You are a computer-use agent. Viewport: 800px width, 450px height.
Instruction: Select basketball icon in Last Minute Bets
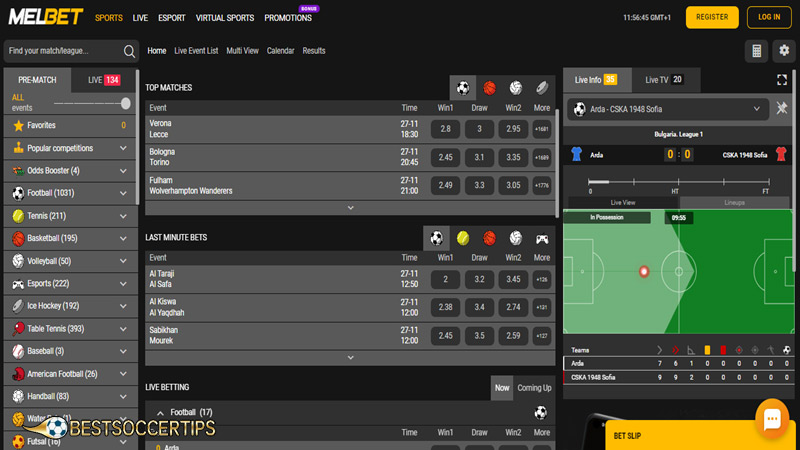point(489,238)
